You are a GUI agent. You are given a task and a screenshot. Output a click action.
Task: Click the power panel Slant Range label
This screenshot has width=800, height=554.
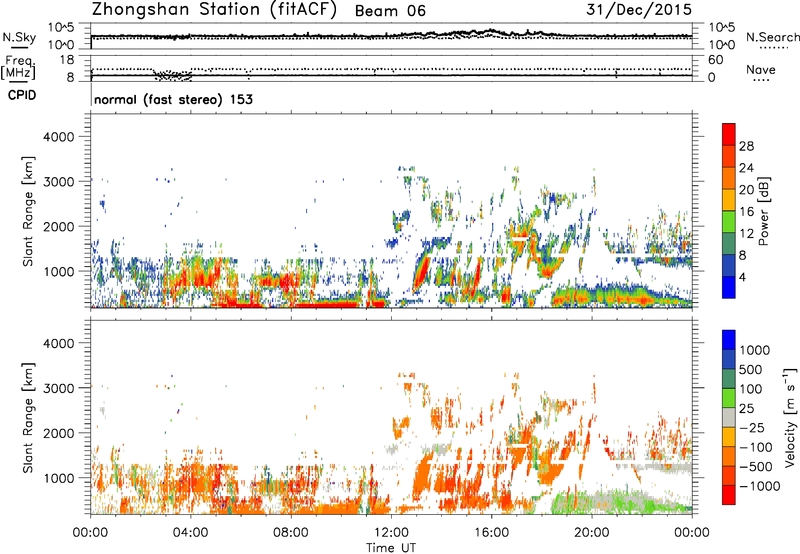click(x=28, y=211)
